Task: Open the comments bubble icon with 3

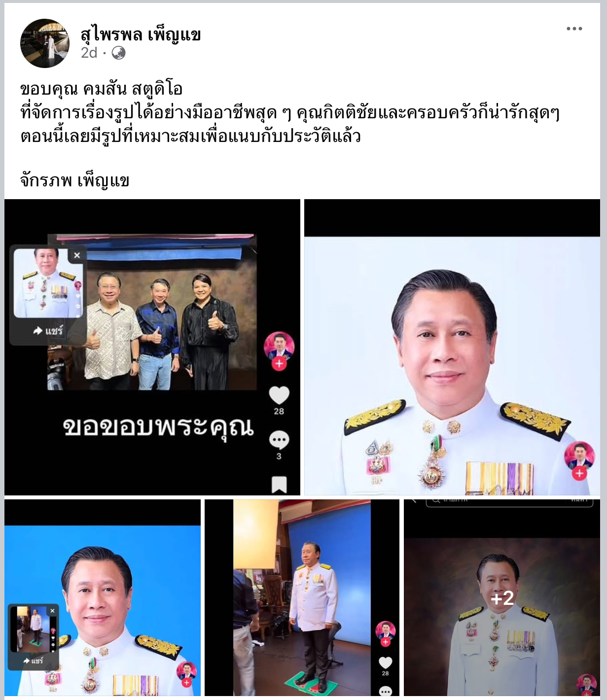Action: [x=279, y=440]
